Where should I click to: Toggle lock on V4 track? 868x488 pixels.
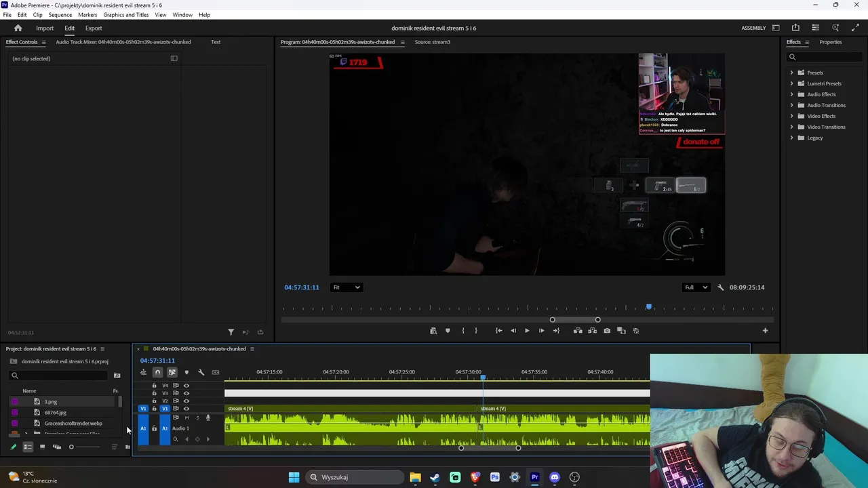point(154,386)
